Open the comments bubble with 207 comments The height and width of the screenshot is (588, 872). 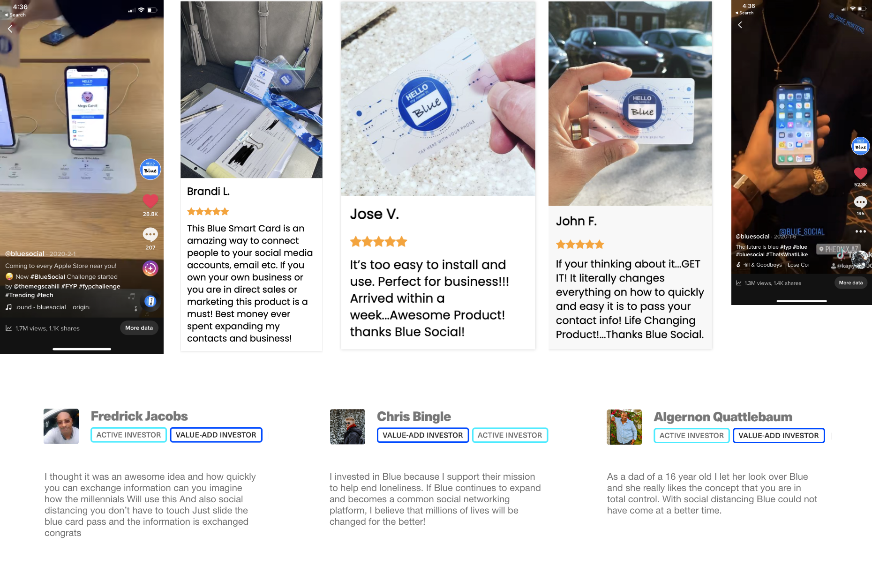tap(150, 234)
